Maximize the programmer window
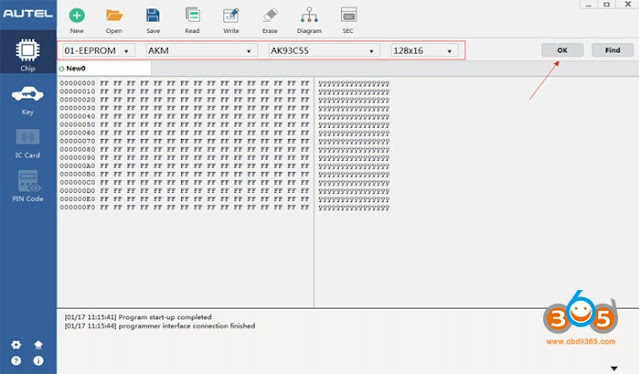The height and width of the screenshot is (374, 640). (607, 4)
